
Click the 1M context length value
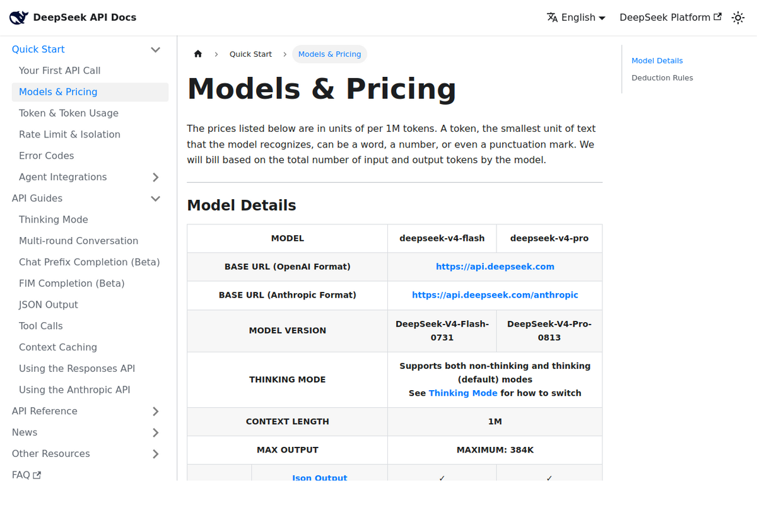tap(495, 422)
